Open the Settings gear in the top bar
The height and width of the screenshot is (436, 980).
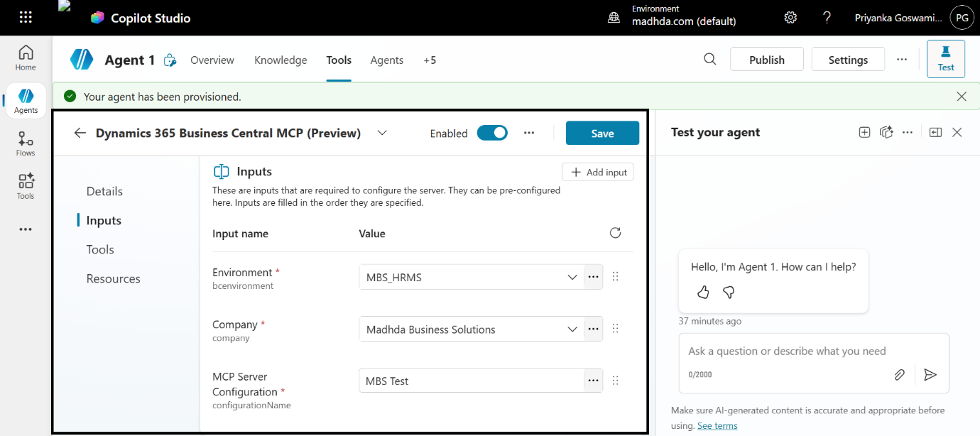point(790,17)
